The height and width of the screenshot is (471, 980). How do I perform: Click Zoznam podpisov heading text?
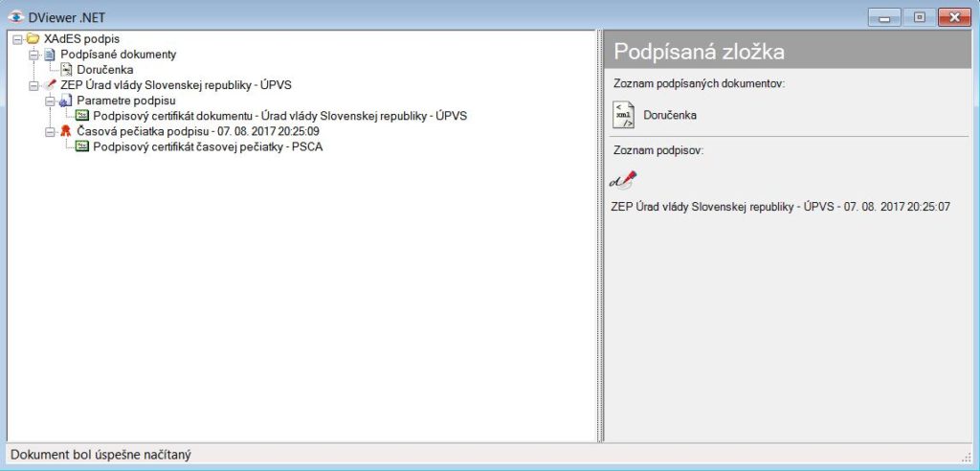[658, 150]
